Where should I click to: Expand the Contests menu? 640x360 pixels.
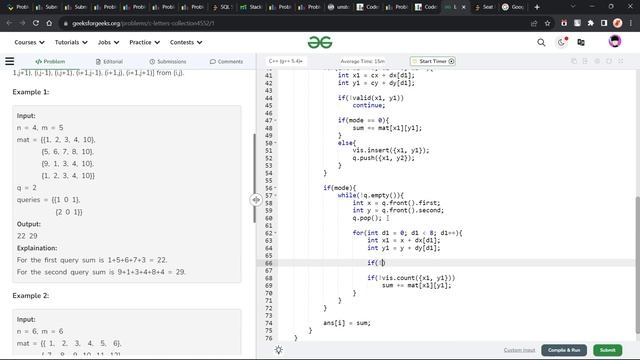click(186, 42)
